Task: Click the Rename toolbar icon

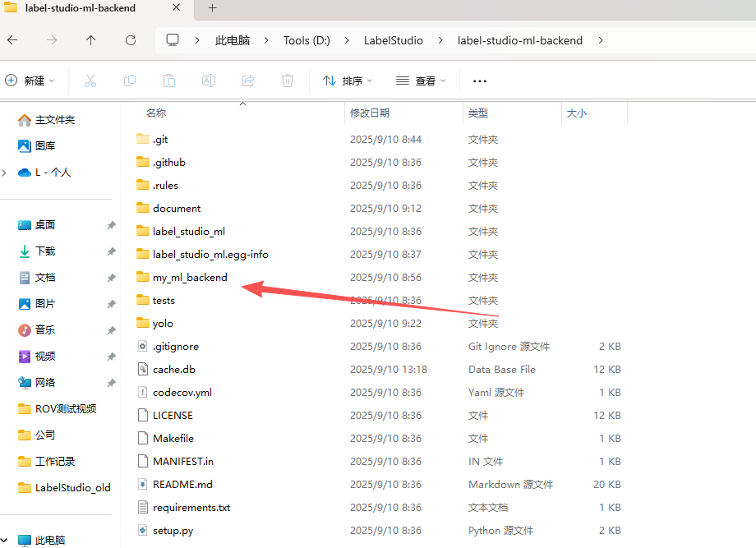Action: tap(209, 81)
